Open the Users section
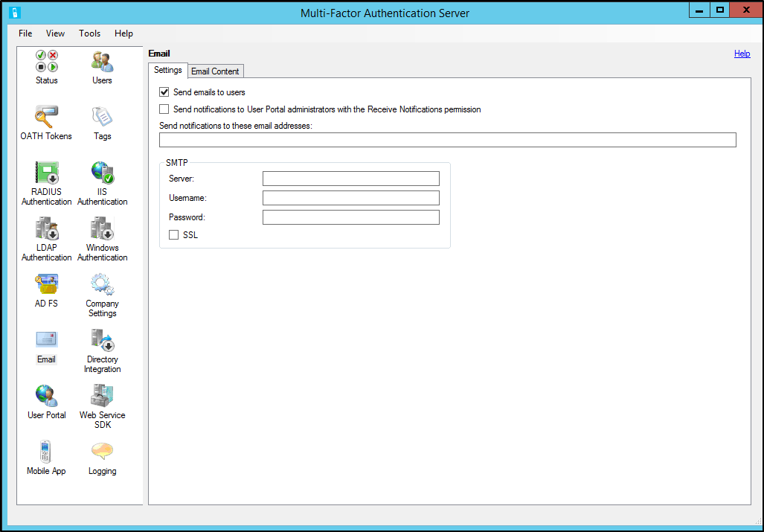Viewport: 764px width, 532px height. coord(102,65)
